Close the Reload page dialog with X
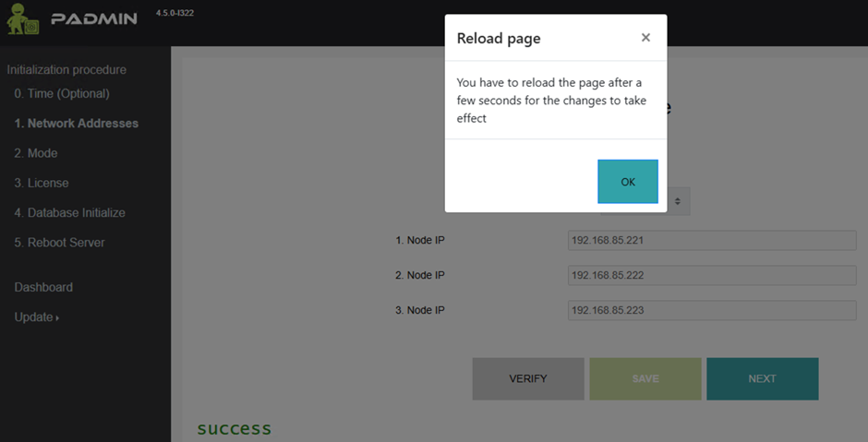 click(645, 38)
